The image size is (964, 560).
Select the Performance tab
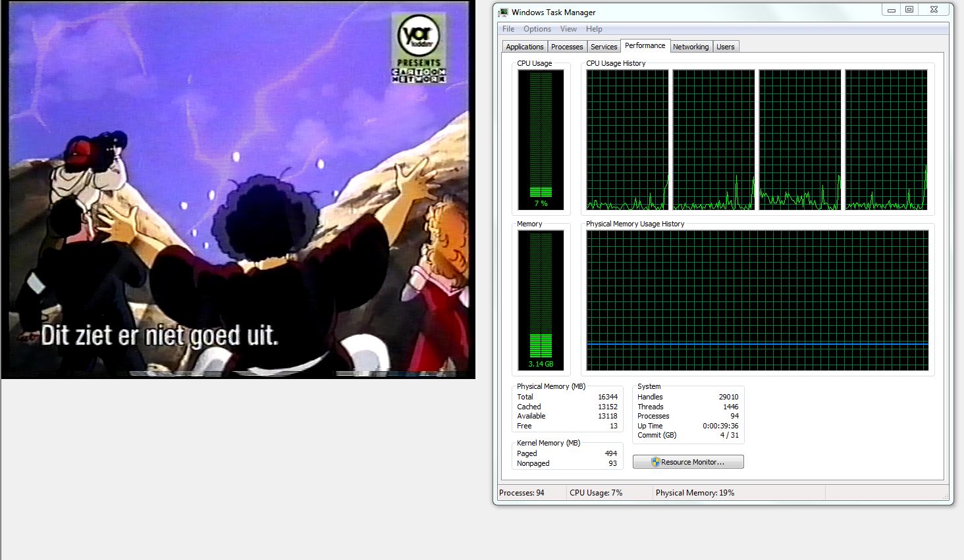tap(645, 45)
